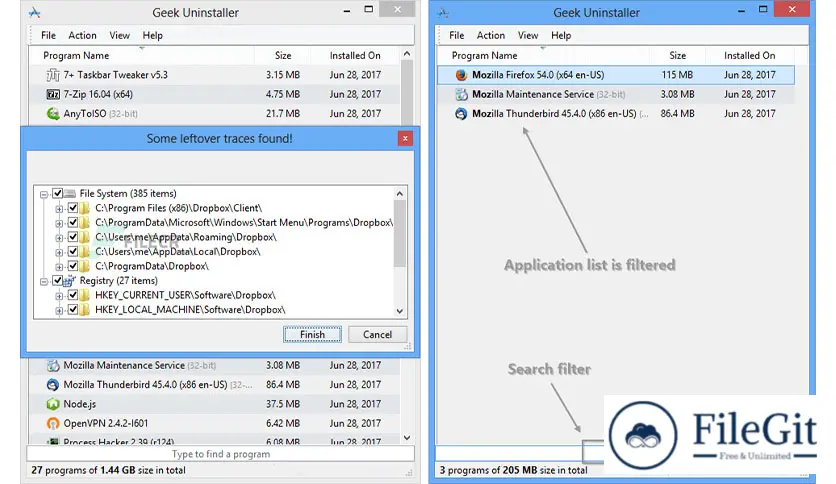Uncheck the HKEY_LOCAL_MACHINE\Software\Dropbox checkbox
This screenshot has height=484, width=836.
coord(73,310)
